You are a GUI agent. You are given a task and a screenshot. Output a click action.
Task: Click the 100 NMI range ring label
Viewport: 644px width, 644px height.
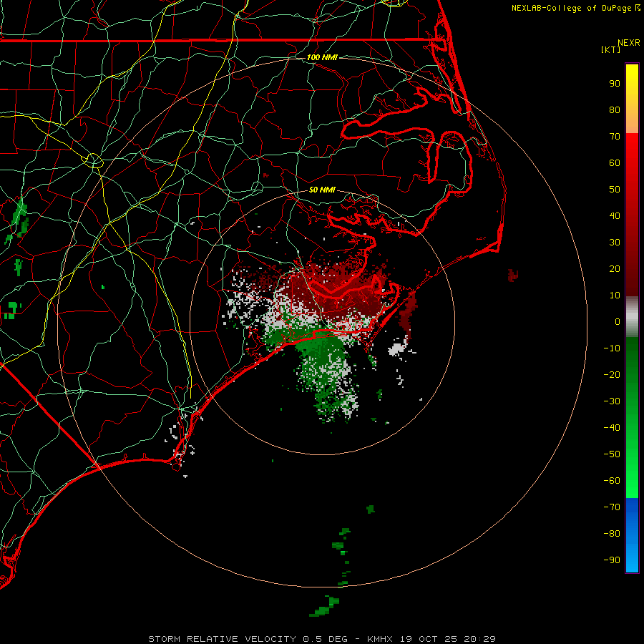pos(322,57)
